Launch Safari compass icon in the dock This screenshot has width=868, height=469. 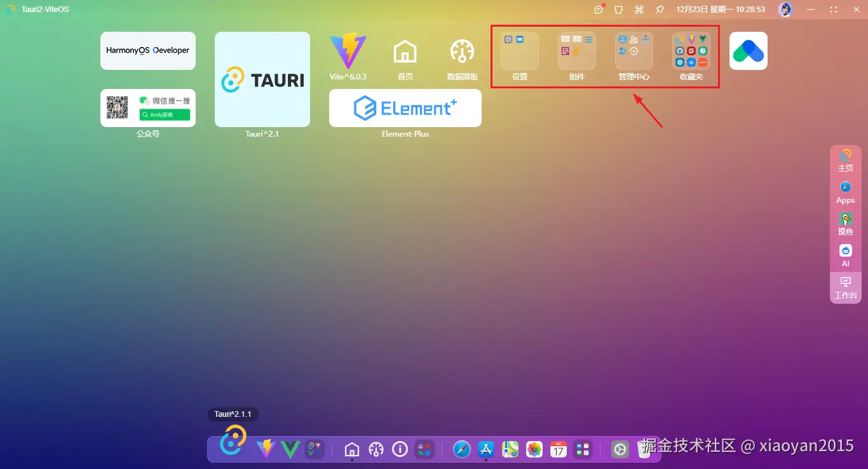[462, 449]
